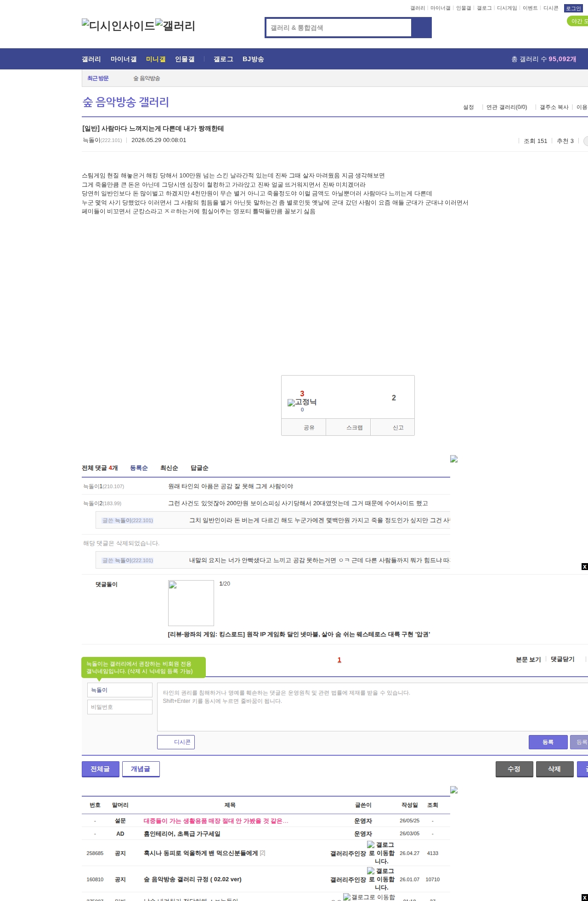
Task: Click the broken image icon above the comment list
Action: pos(454,459)
